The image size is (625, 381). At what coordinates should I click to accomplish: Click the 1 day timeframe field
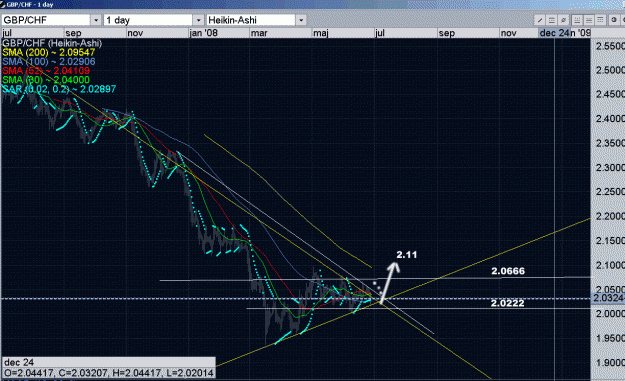(x=148, y=20)
